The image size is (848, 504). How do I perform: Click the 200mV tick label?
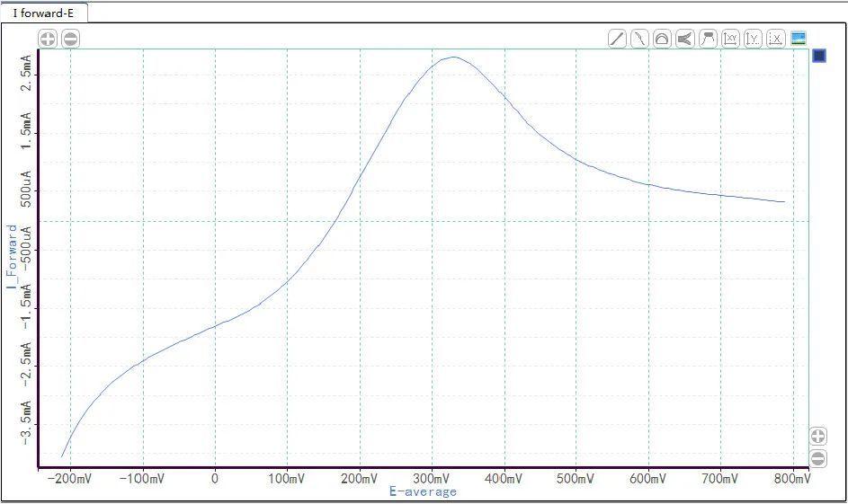point(359,479)
